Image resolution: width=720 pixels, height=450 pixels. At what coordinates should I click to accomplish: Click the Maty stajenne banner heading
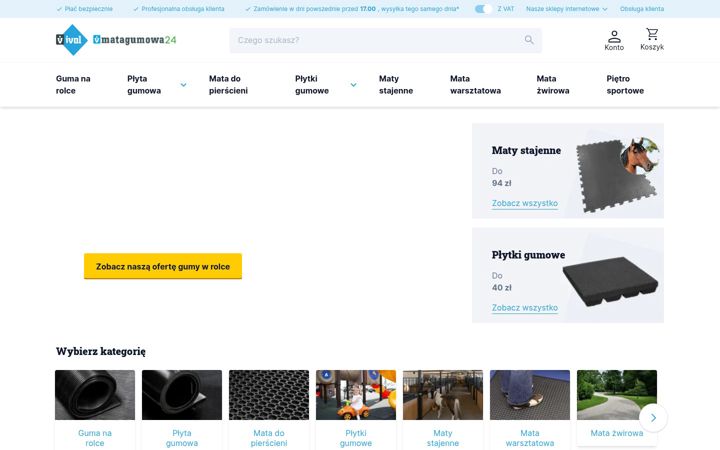pyautogui.click(x=526, y=150)
